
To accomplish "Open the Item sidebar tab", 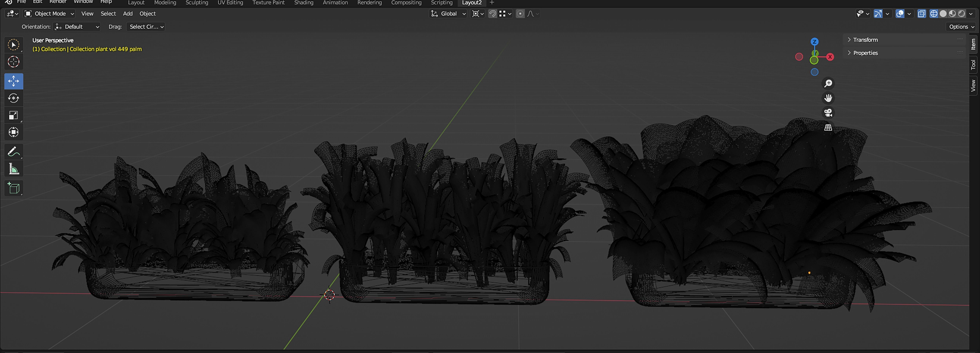I will (x=973, y=44).
